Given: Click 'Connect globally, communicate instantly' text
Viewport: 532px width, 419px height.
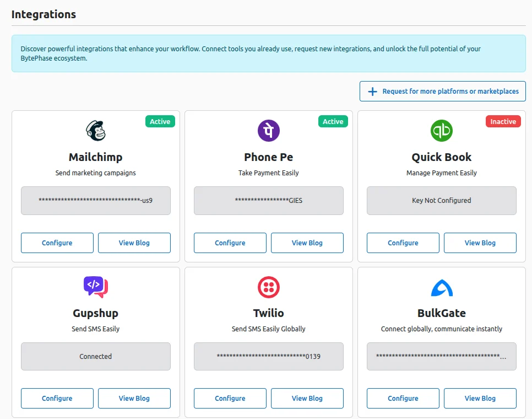Looking at the screenshot, I should pos(442,329).
